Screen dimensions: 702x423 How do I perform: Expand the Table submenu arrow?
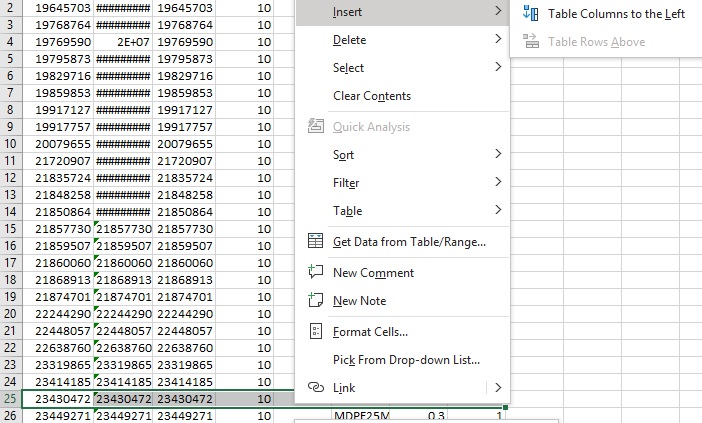(498, 209)
